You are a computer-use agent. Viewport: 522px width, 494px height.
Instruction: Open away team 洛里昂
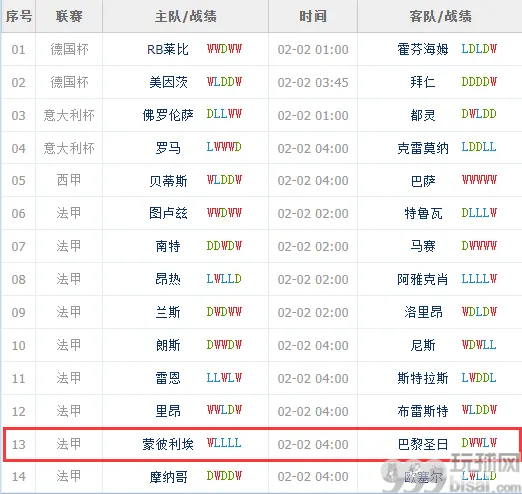coord(423,312)
